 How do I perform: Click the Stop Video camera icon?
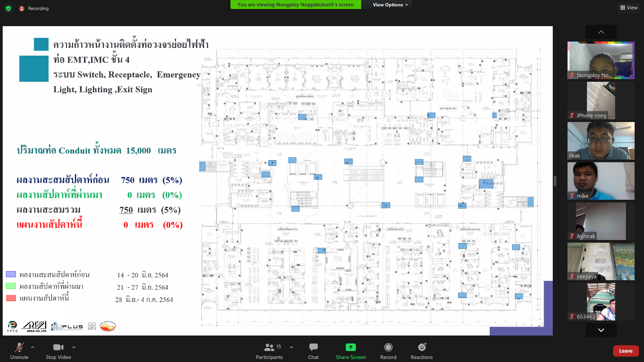pyautogui.click(x=58, y=347)
